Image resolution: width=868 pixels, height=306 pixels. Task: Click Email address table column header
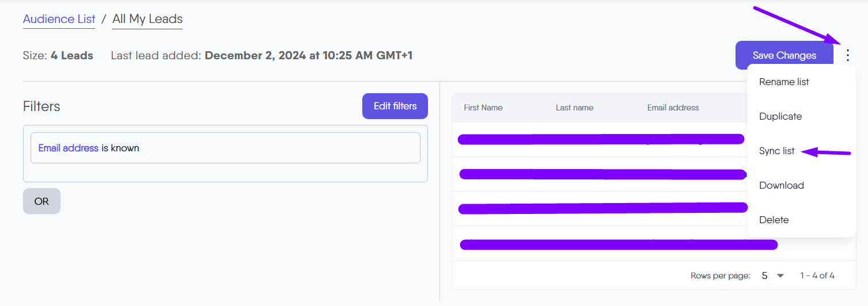(x=673, y=108)
